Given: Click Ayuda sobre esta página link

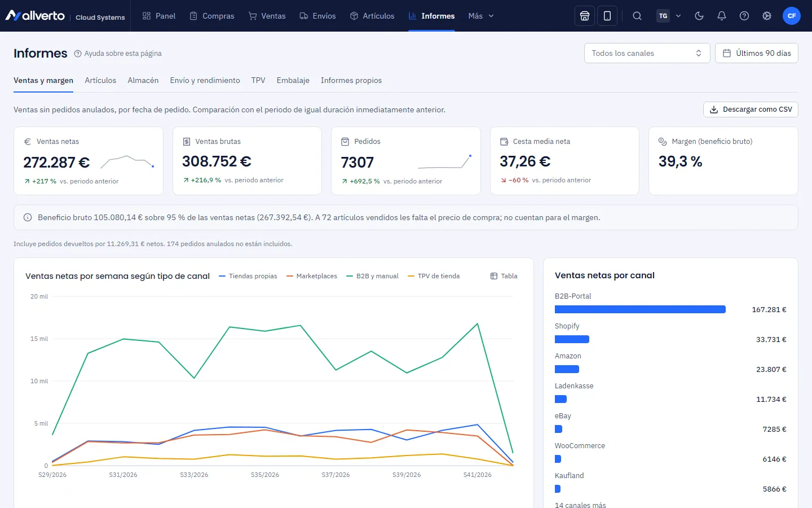Looking at the screenshot, I should tap(118, 53).
